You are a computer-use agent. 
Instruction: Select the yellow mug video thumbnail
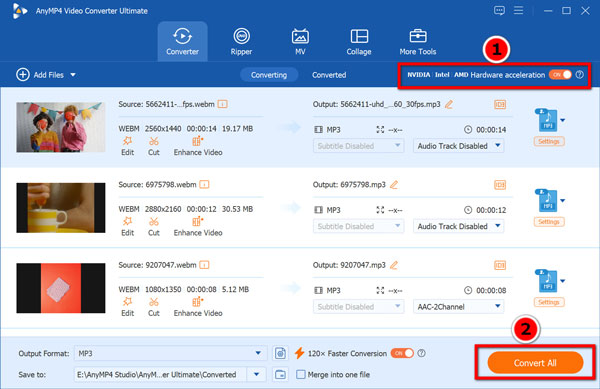[x=61, y=208]
